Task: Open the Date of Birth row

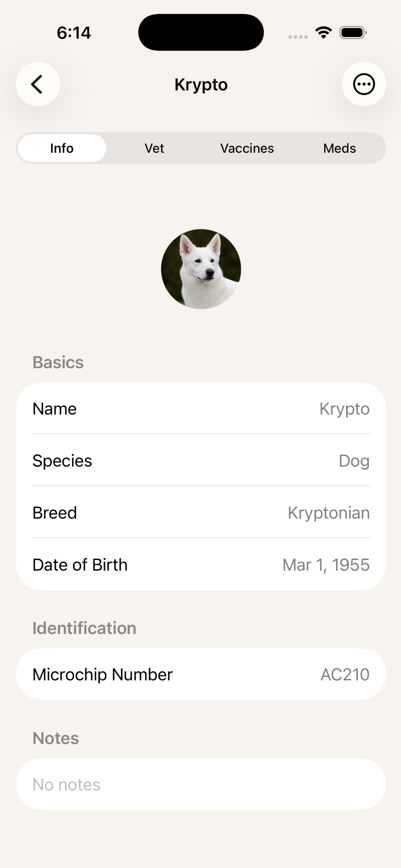Action: [201, 564]
